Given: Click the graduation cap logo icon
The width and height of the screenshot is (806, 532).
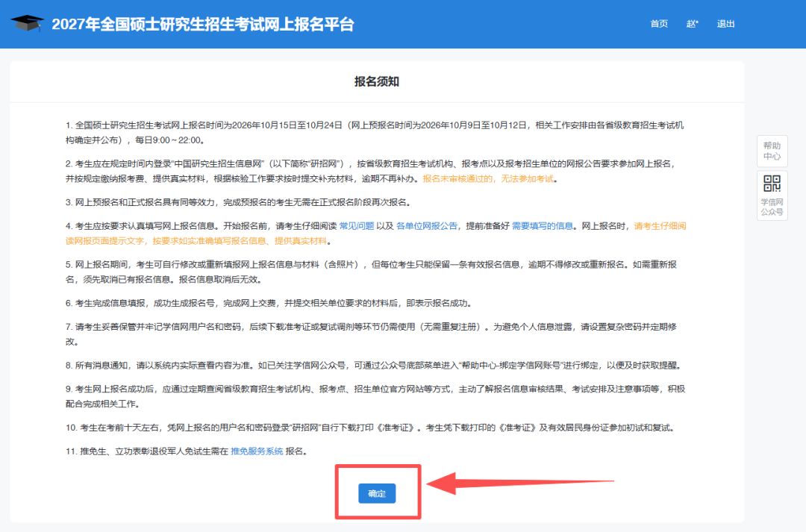Looking at the screenshot, I should tap(27, 23).
